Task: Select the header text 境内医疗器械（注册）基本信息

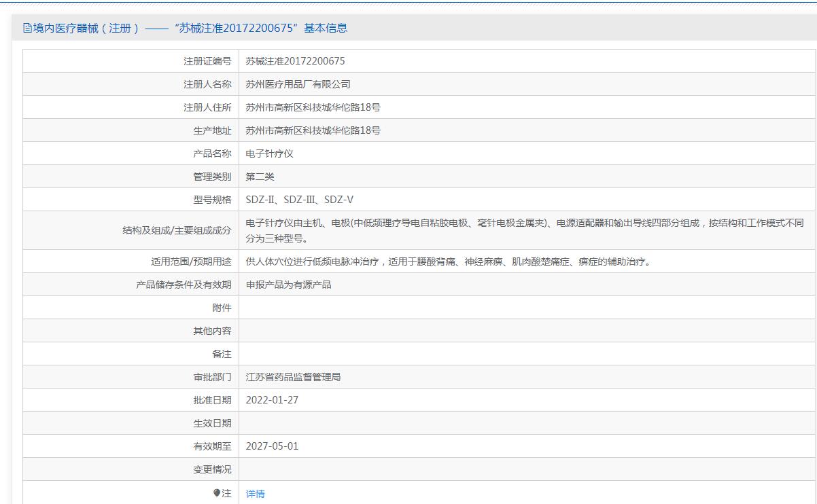Action: [190, 28]
